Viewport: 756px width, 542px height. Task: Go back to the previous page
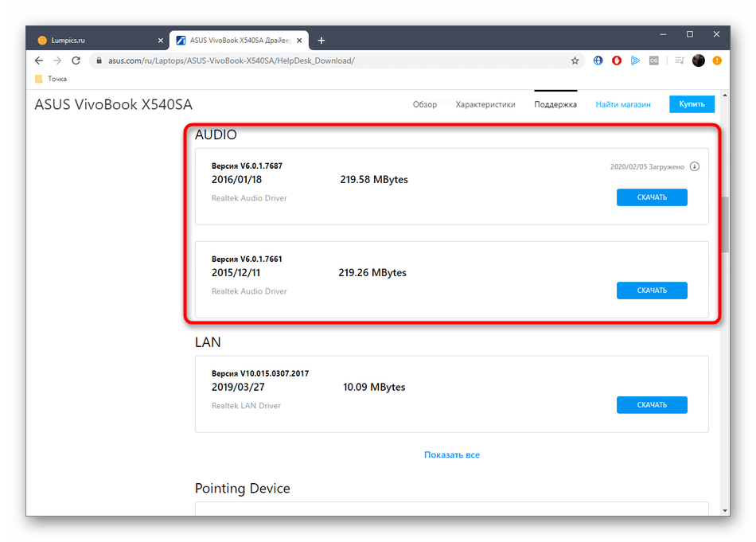pos(39,60)
